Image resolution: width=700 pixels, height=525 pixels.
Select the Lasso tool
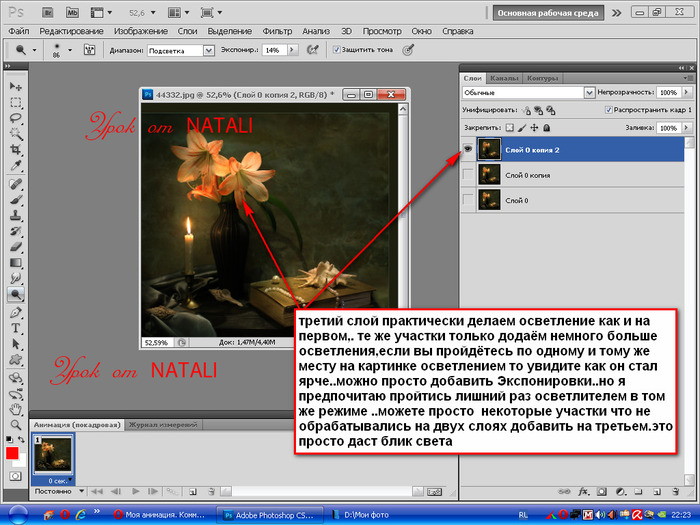(16, 118)
